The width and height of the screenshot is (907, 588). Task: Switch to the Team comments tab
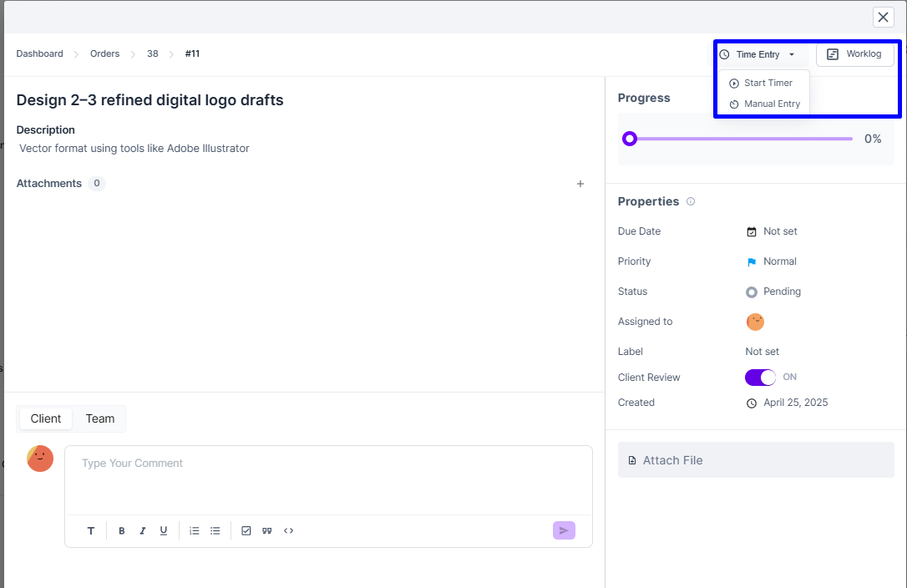click(100, 419)
